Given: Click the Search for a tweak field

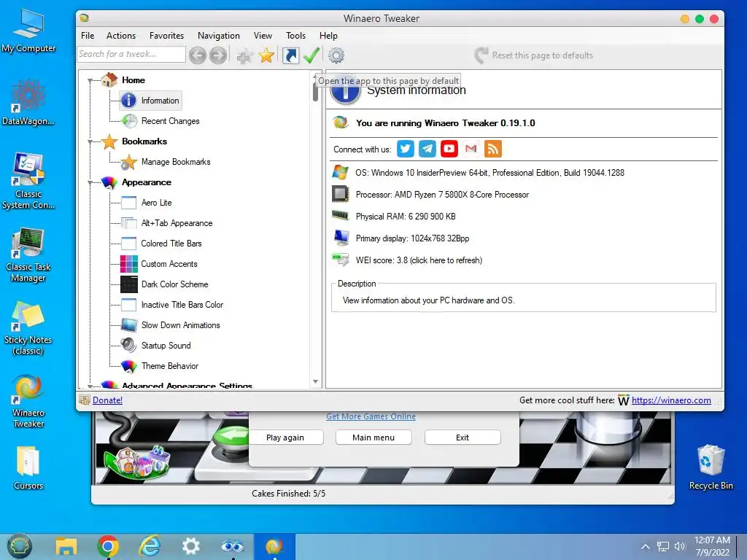Looking at the screenshot, I should (x=131, y=54).
